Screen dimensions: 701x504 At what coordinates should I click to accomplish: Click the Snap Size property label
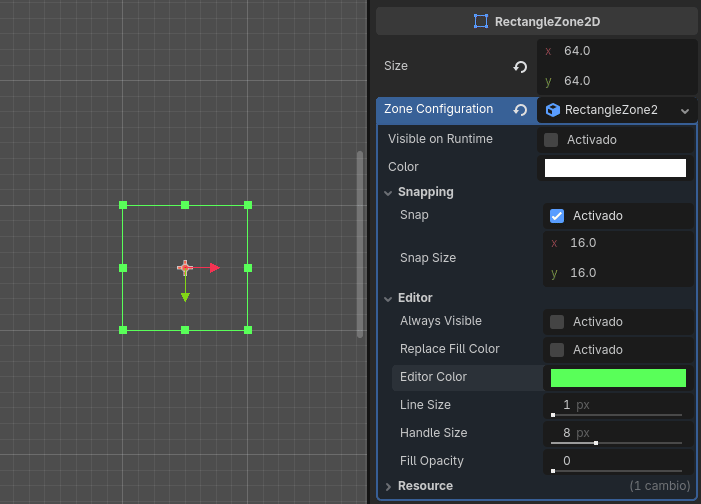(x=428, y=258)
